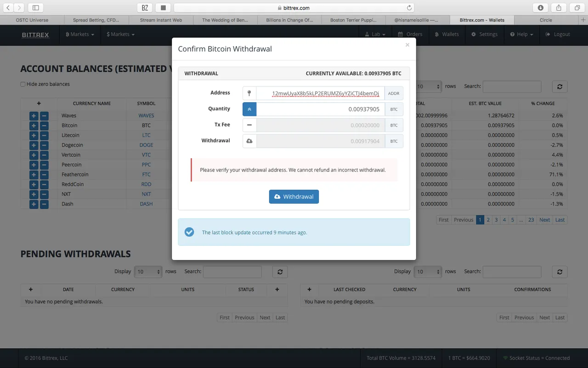588x368 pixels.
Task: Click the account balances Search field
Action: [x=512, y=86]
